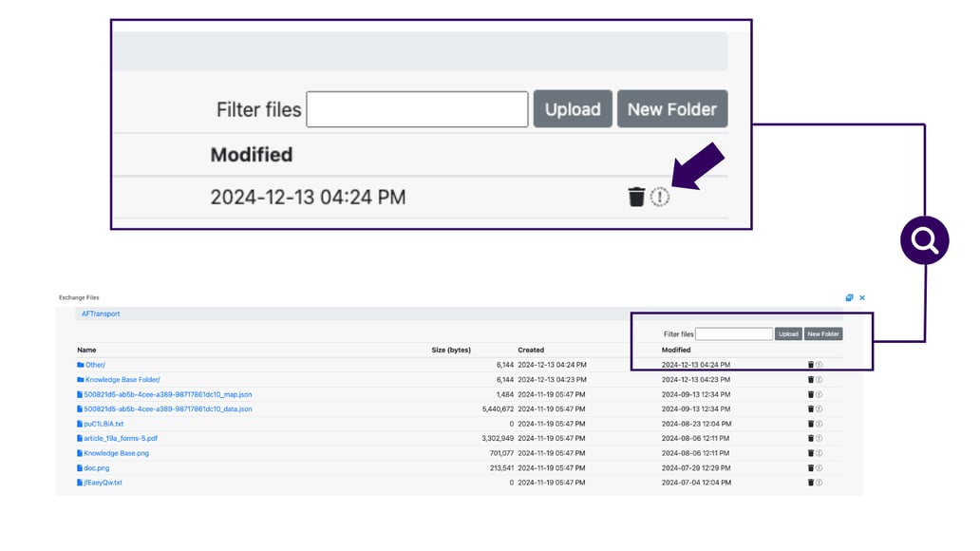The width and height of the screenshot is (980, 551).
Task: Click the large Upload button in enlarged callout
Action: 573,109
